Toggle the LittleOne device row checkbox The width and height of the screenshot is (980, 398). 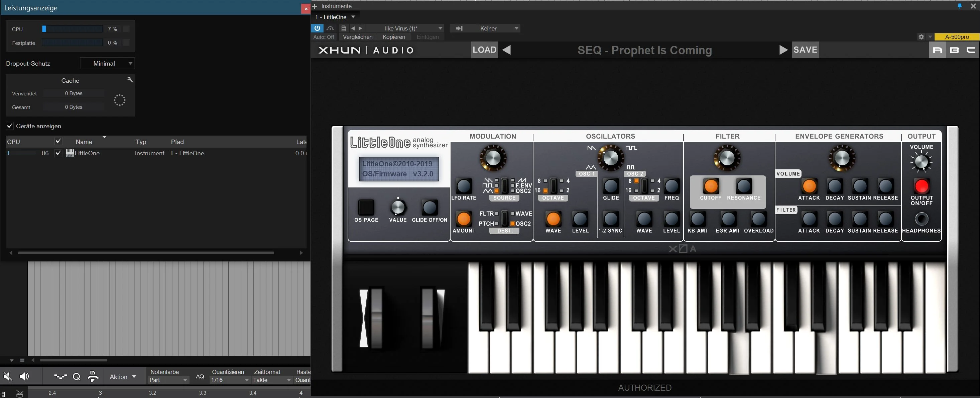click(x=58, y=153)
